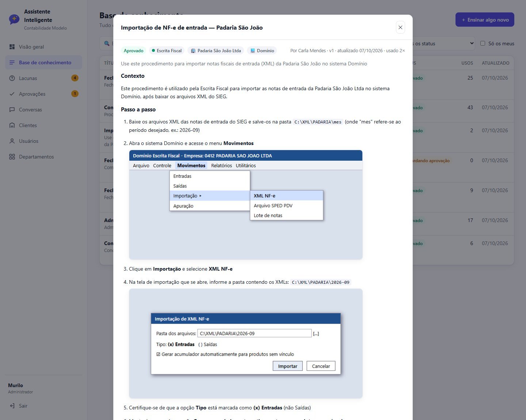This screenshot has height=420, width=526.
Task: Click the Ensinar algo novo button
Action: [485, 20]
